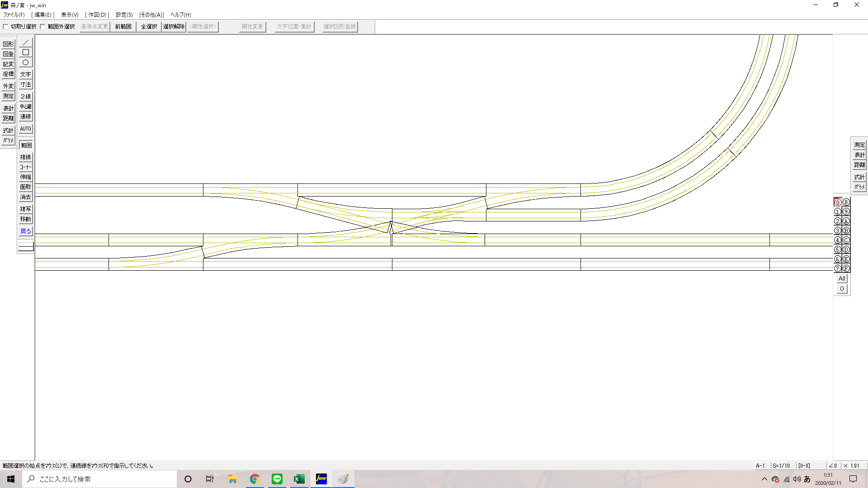
Task: Activate the 複線 (parallel line) tool
Action: click(x=26, y=157)
